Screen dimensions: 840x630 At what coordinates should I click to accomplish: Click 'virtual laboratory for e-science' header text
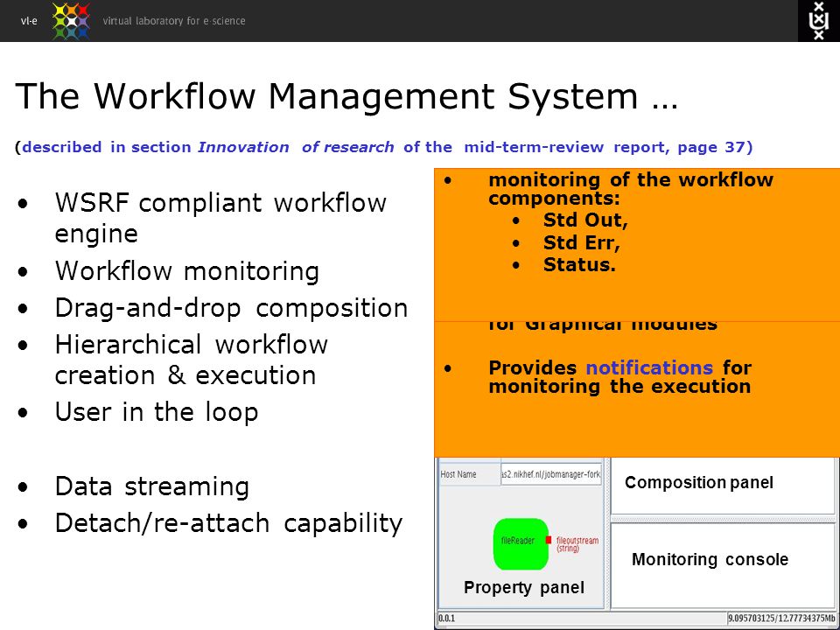click(x=174, y=21)
